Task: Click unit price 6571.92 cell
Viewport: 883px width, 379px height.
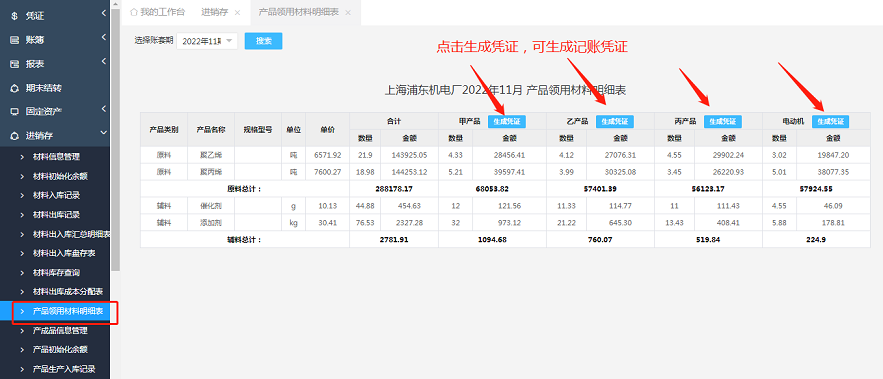Action: tap(327, 155)
